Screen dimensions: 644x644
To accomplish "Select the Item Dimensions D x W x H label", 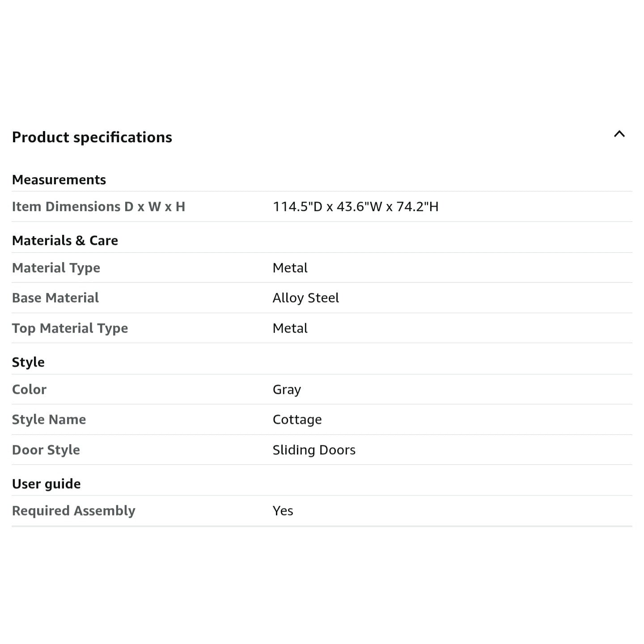I will pos(98,207).
